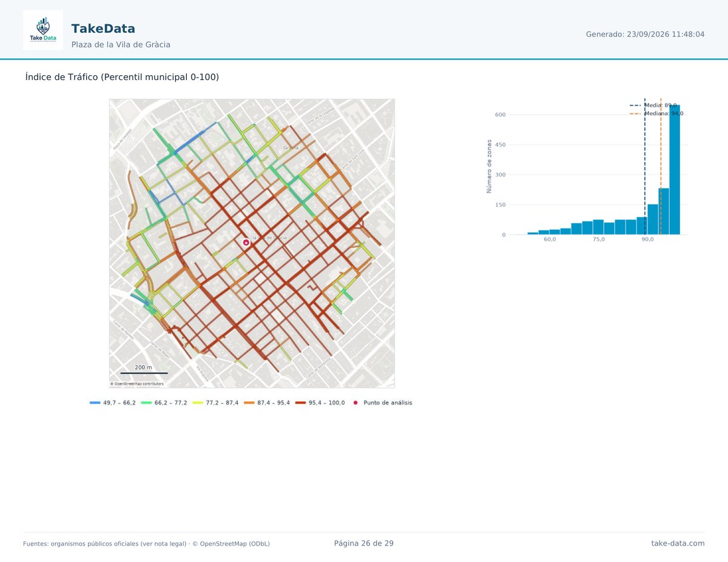
Task: Click the 600 tick on the histogram axis
Action: [x=500, y=115]
